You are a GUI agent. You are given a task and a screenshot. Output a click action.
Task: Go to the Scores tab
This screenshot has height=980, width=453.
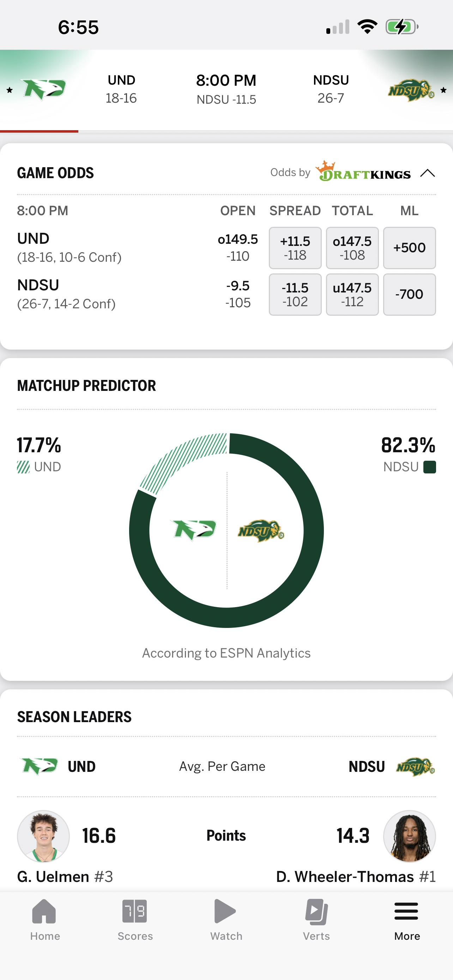pos(135,911)
